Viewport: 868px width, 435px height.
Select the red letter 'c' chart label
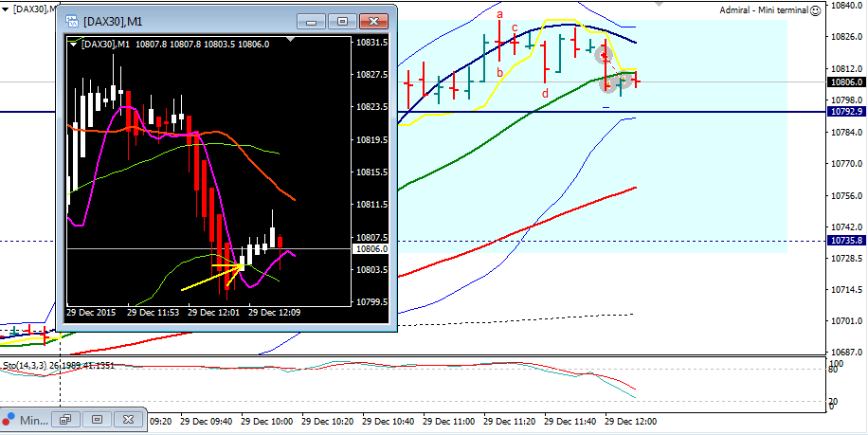(515, 27)
